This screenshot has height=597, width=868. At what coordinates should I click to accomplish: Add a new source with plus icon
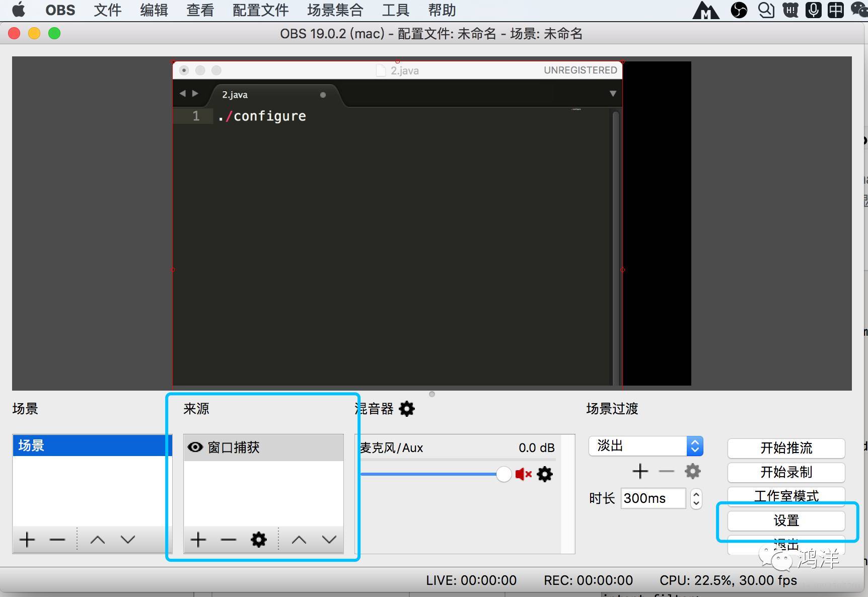[198, 540]
